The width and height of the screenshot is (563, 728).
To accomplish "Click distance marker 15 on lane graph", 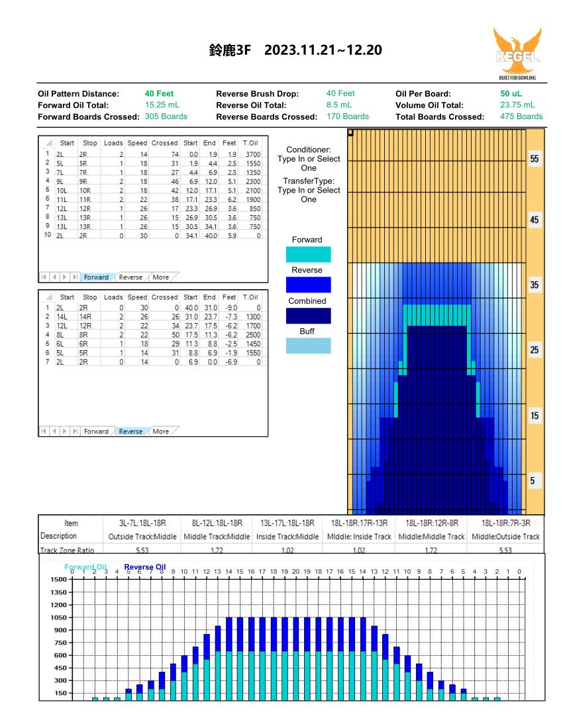I will click(x=535, y=416).
